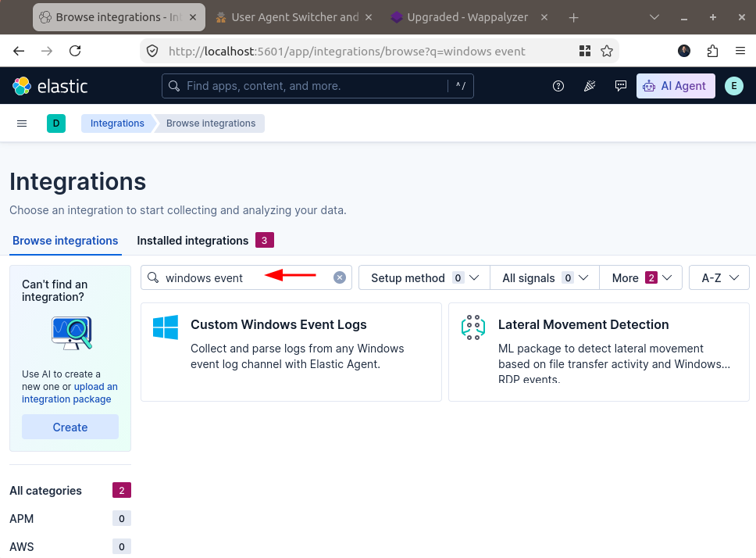Close the Browse integrations browser tab
The height and width of the screenshot is (558, 756).
[193, 17]
